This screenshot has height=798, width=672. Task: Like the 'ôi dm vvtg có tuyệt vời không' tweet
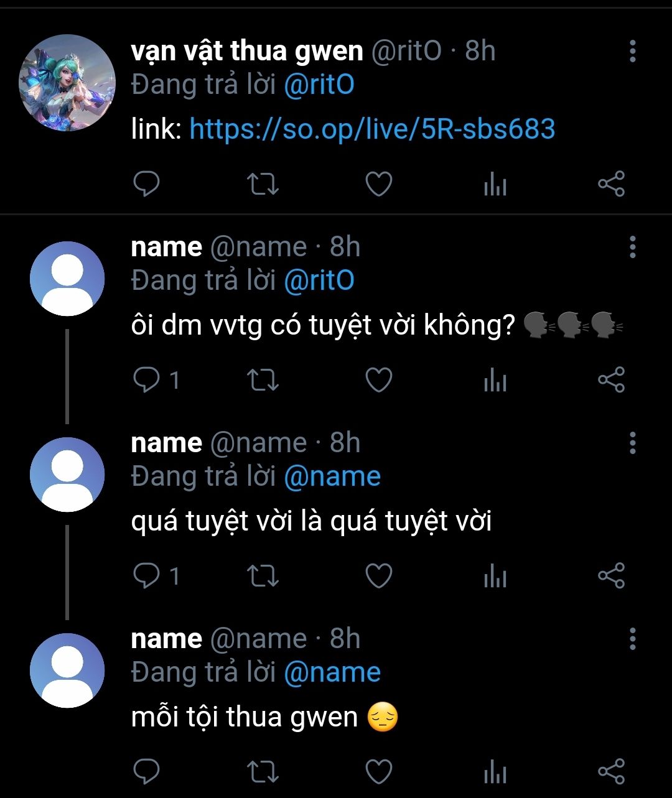pos(378,379)
